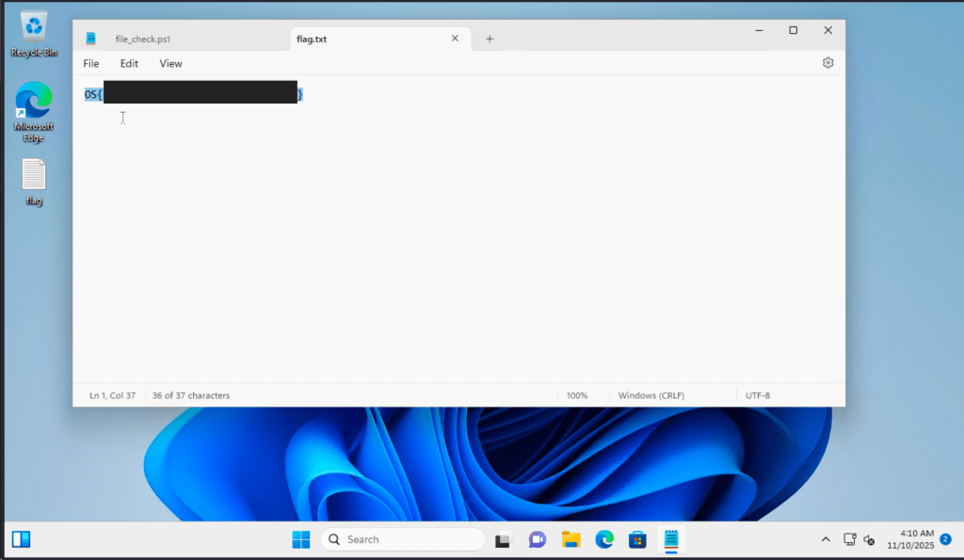Show hidden system tray icons

coord(826,539)
